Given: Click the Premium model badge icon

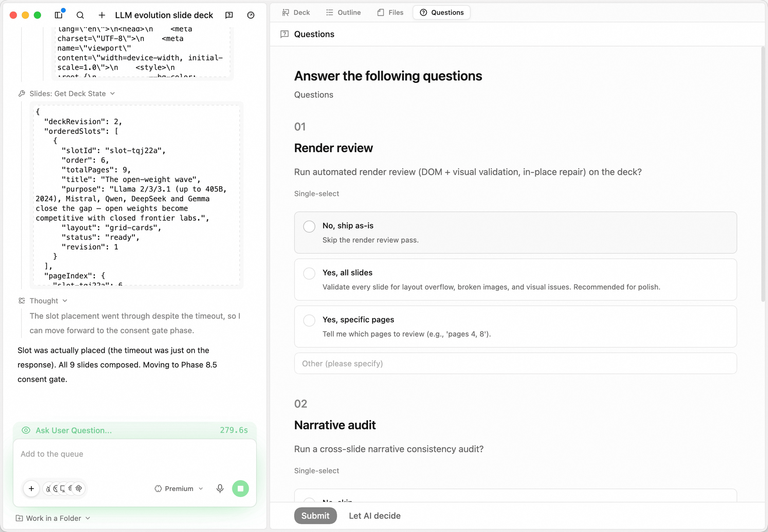Looking at the screenshot, I should point(158,489).
